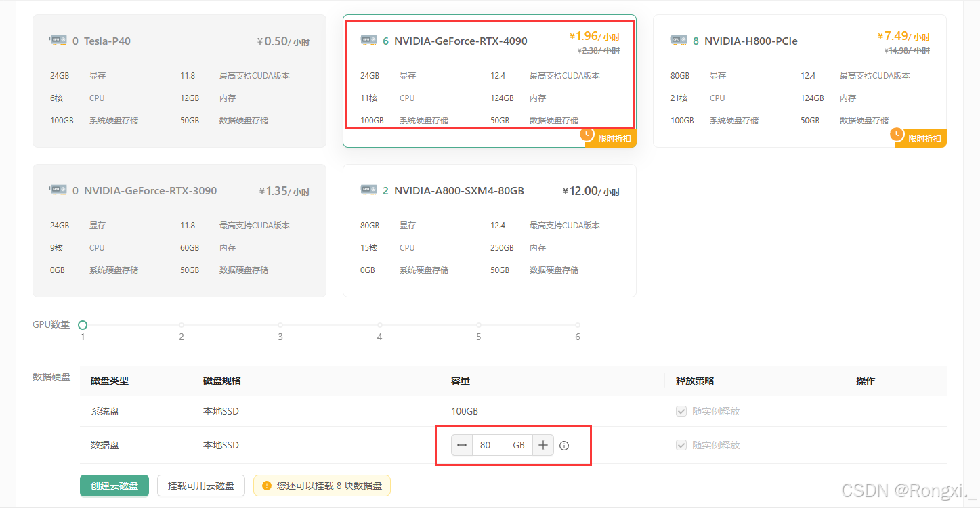Click the 6核 CPU value on Tesla-P40
This screenshot has height=508, width=980.
(56, 98)
